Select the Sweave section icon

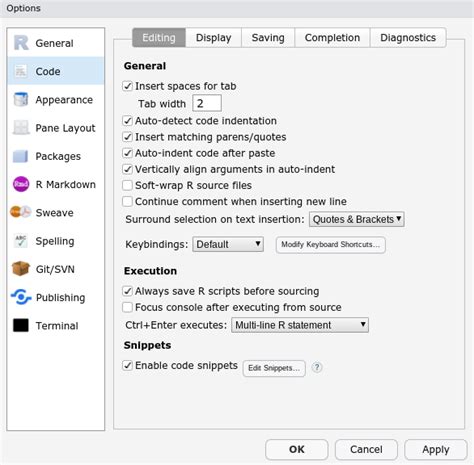click(21, 212)
